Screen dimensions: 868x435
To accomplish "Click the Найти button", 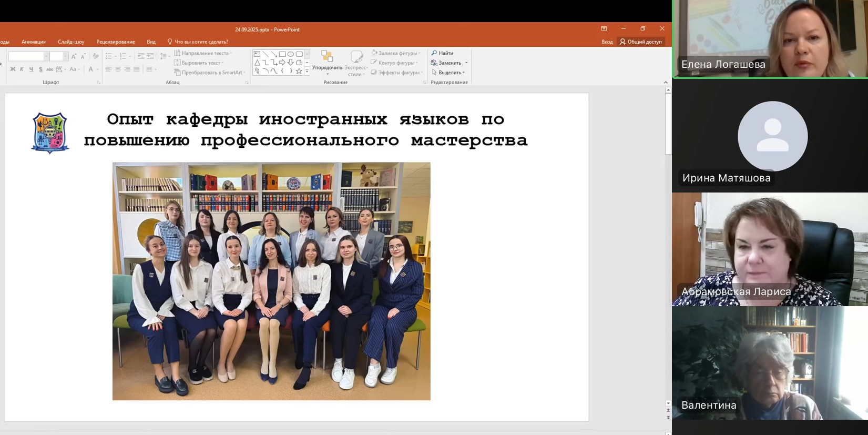I will (442, 53).
